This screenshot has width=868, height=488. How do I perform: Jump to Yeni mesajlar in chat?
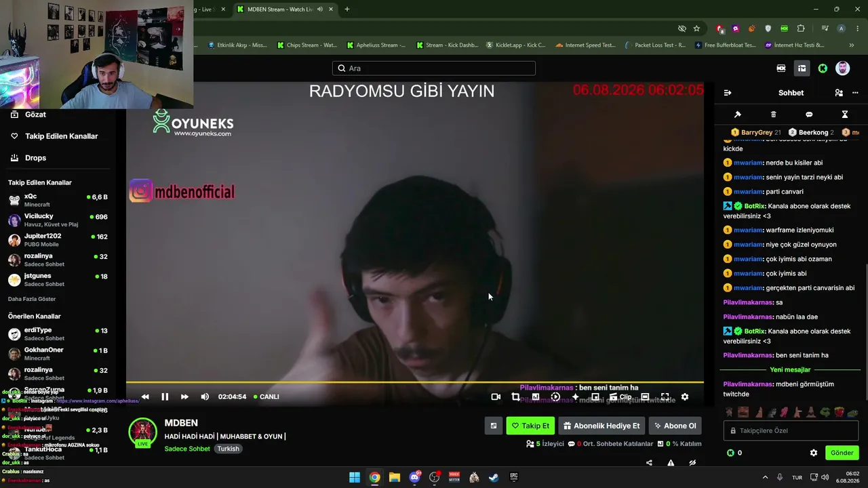[x=790, y=370]
